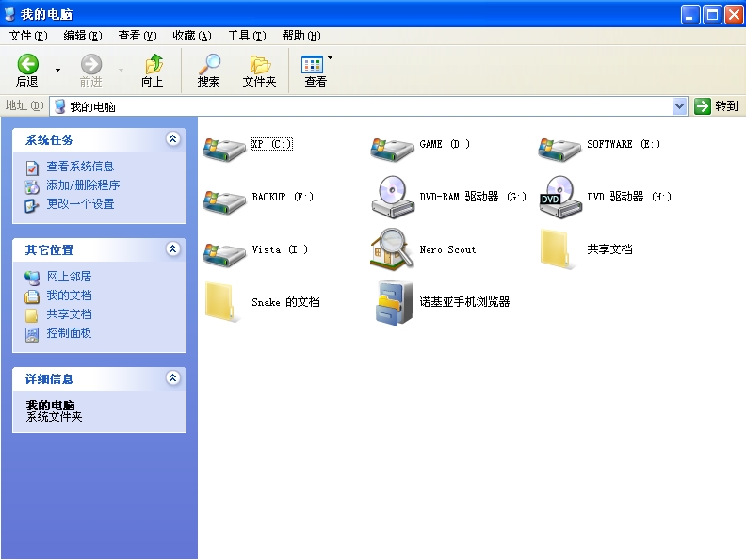Select the 诺基亚手机浏览器 icon
The image size is (746, 560).
[392, 302]
